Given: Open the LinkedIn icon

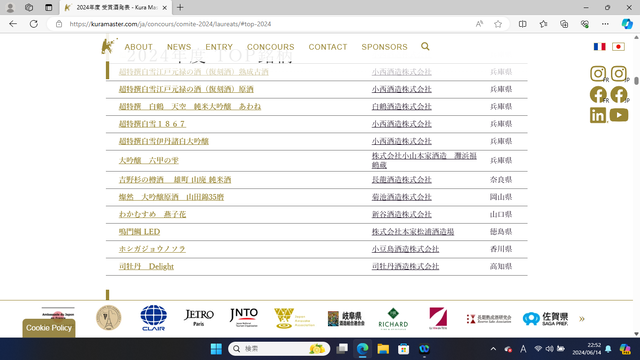Looking at the screenshot, I should 598,115.
